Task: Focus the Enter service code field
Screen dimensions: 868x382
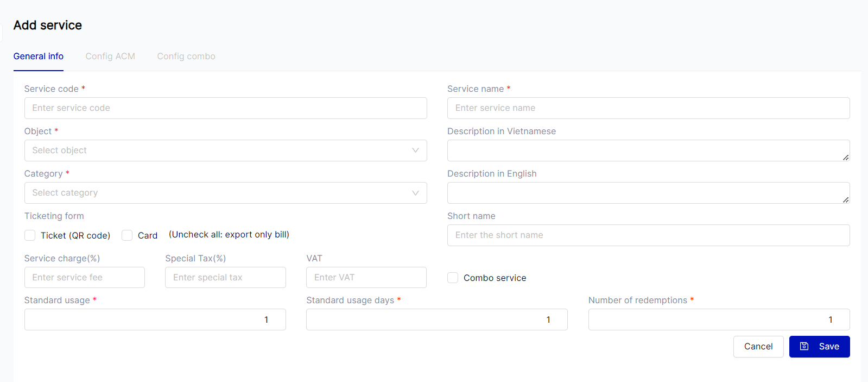Action: [225, 108]
